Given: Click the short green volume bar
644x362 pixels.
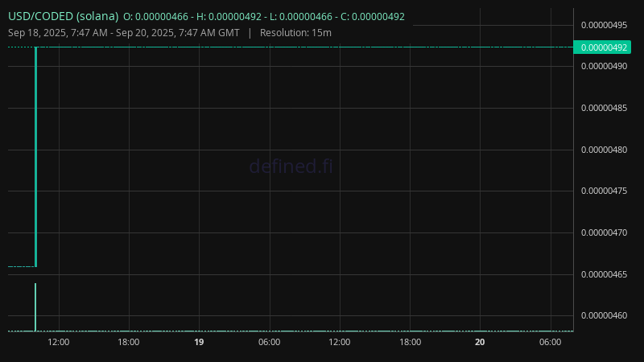Looking at the screenshot, I should (35, 307).
